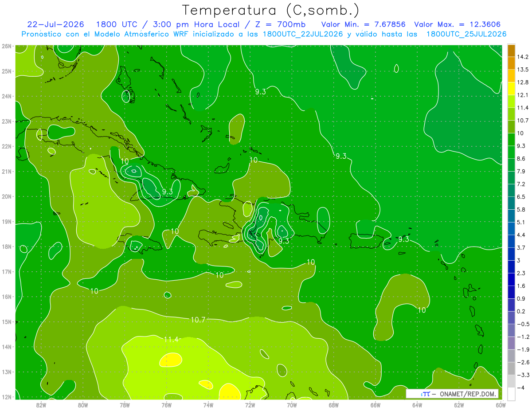Click the date "22-Jul-2026" in the header
This screenshot has height=411, width=532.
click(55, 24)
